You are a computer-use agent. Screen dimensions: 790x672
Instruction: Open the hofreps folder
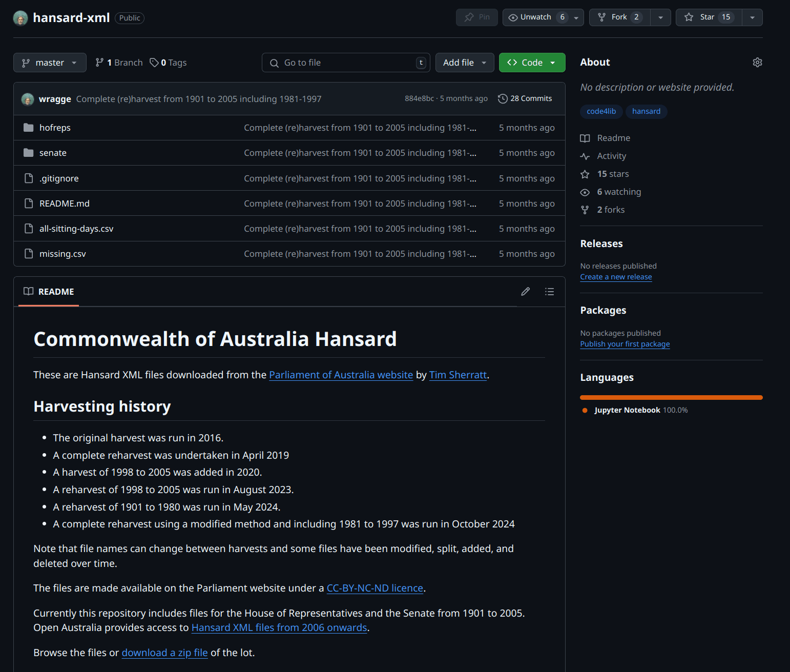pyautogui.click(x=55, y=128)
